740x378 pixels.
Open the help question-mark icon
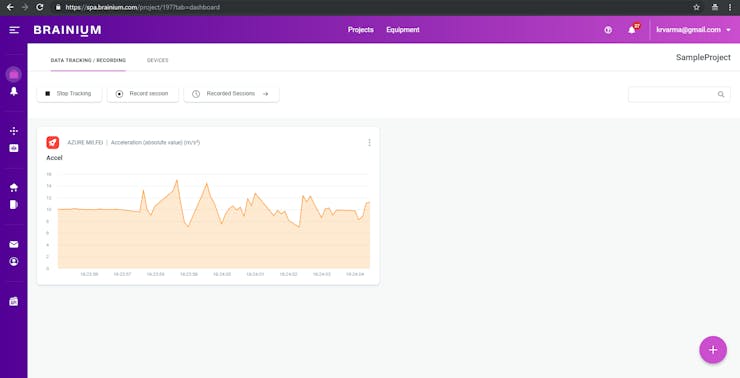(x=608, y=30)
